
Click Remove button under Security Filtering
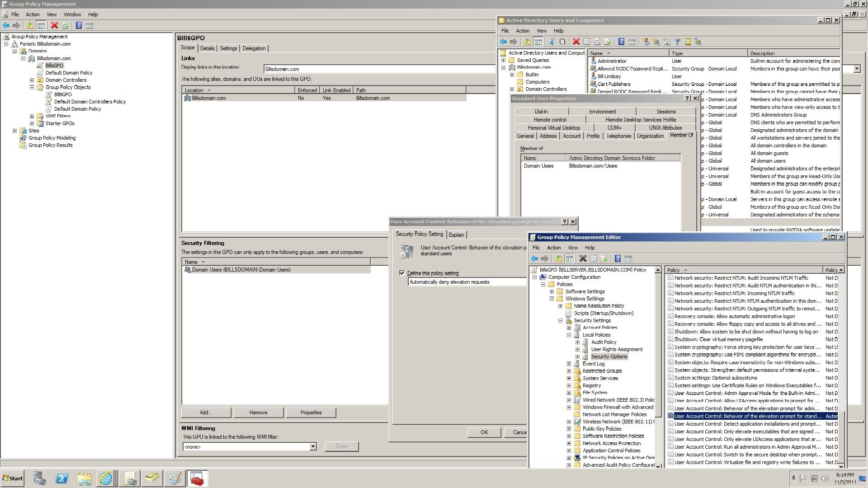(x=258, y=413)
